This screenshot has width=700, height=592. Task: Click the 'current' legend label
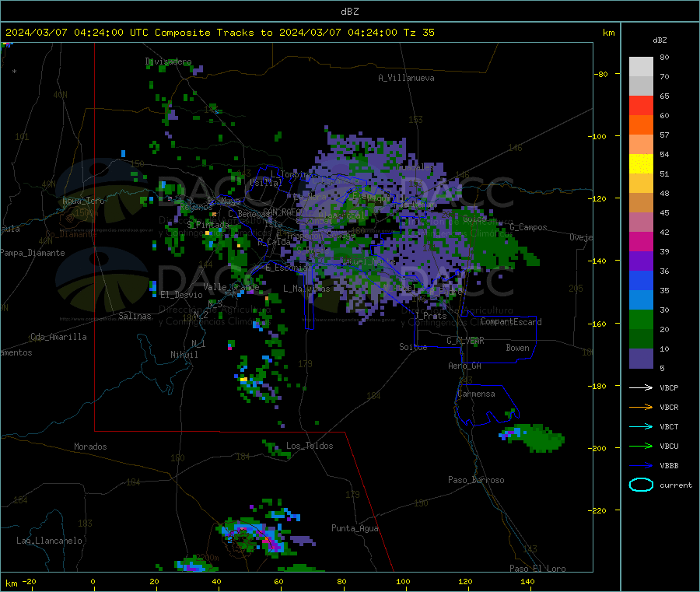point(676,485)
